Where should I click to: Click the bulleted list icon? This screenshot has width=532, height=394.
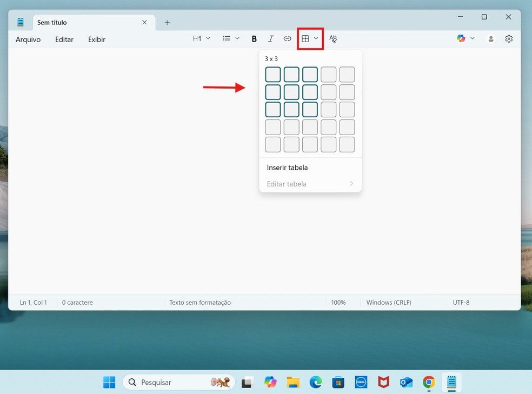pyautogui.click(x=227, y=38)
